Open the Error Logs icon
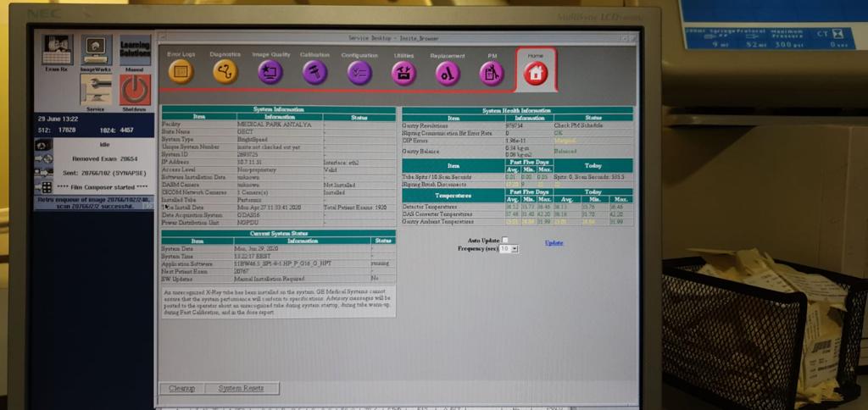The height and width of the screenshot is (410, 868). click(181, 72)
